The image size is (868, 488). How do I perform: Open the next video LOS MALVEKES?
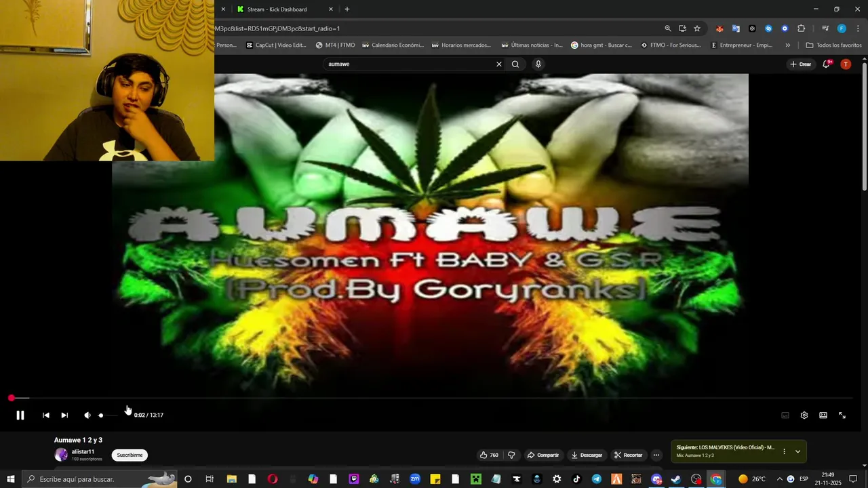[x=725, y=447]
